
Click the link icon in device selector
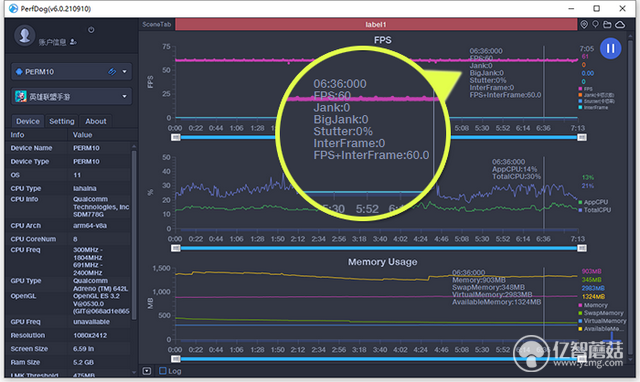[x=112, y=72]
